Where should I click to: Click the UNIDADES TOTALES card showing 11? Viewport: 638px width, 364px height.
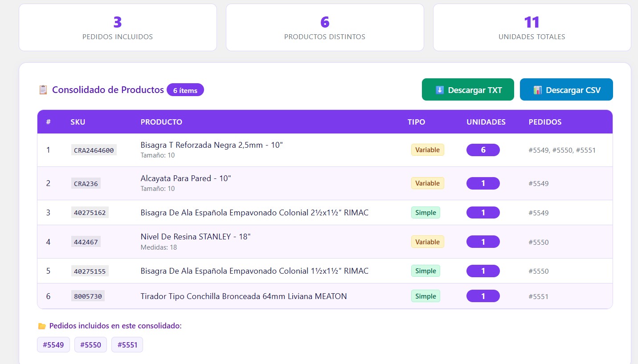[532, 27]
